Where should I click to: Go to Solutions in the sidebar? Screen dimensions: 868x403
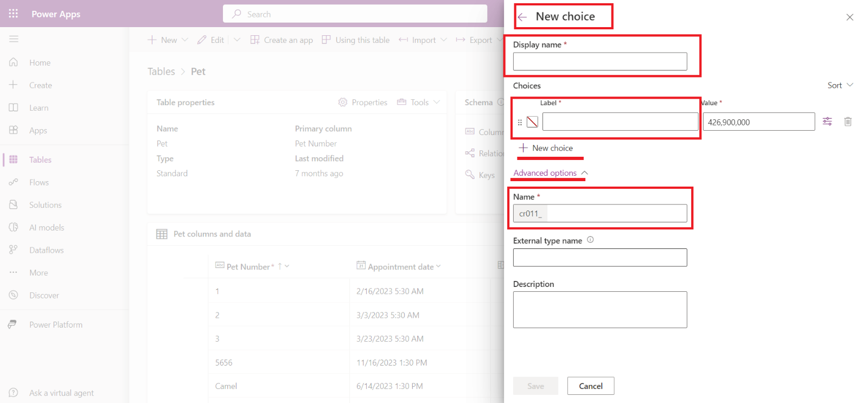point(45,205)
